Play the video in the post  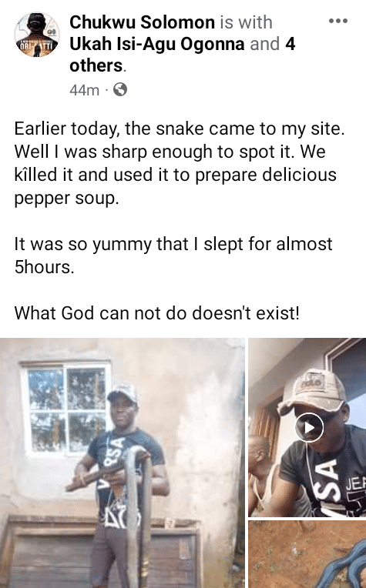(309, 427)
